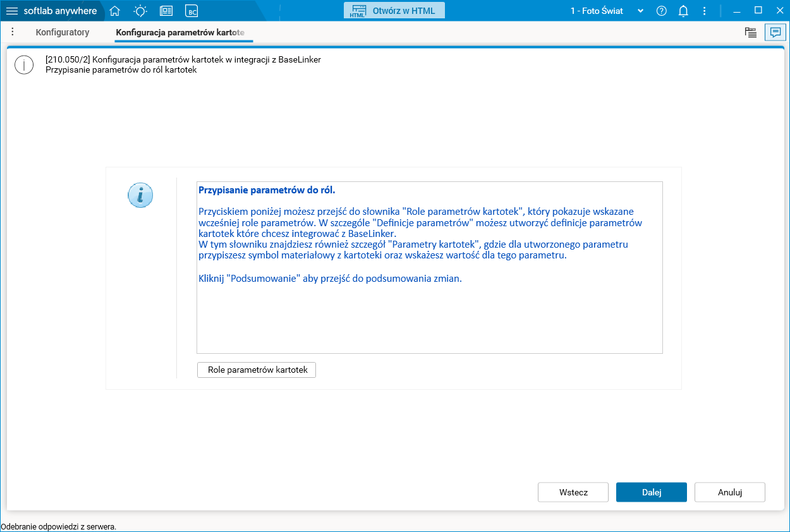Open the help question mark icon
Image resolution: width=790 pixels, height=532 pixels.
click(x=662, y=11)
